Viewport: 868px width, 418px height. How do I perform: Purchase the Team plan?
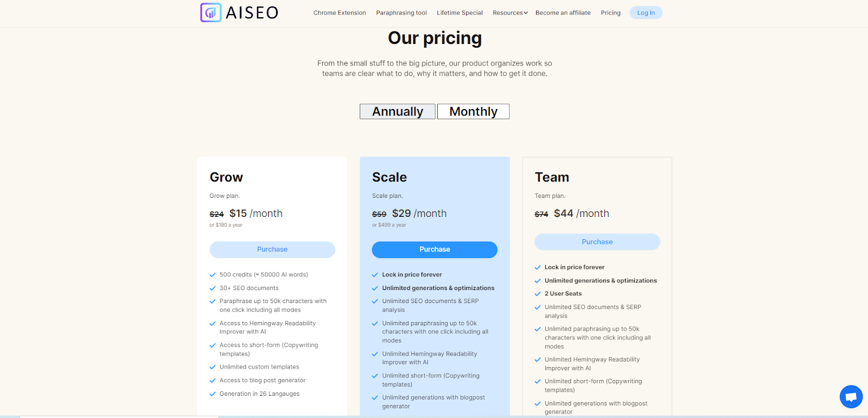pos(597,242)
